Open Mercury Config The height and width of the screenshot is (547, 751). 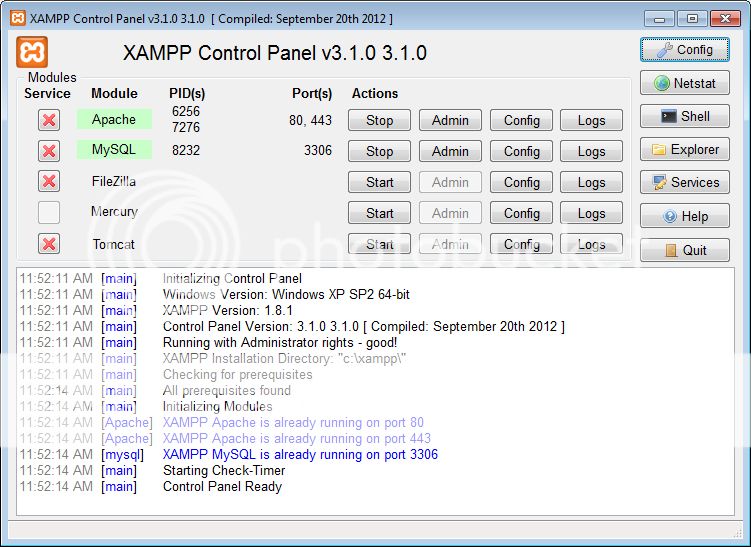tap(521, 213)
